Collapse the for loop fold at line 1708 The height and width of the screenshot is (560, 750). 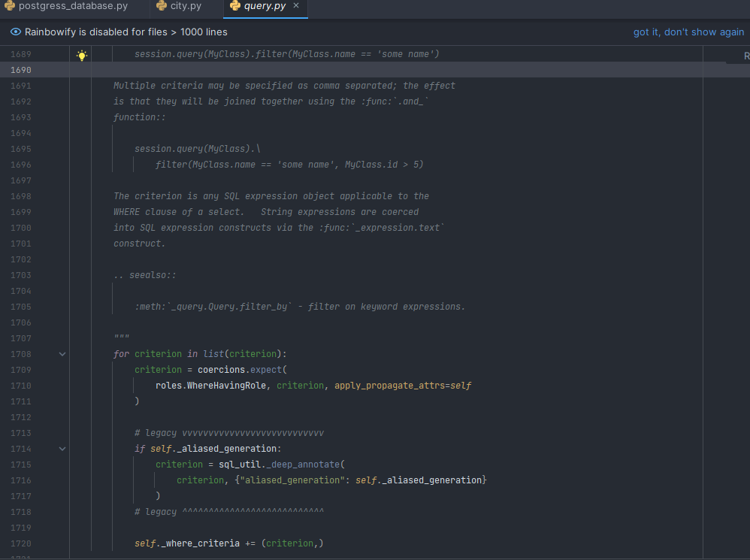[62, 353]
